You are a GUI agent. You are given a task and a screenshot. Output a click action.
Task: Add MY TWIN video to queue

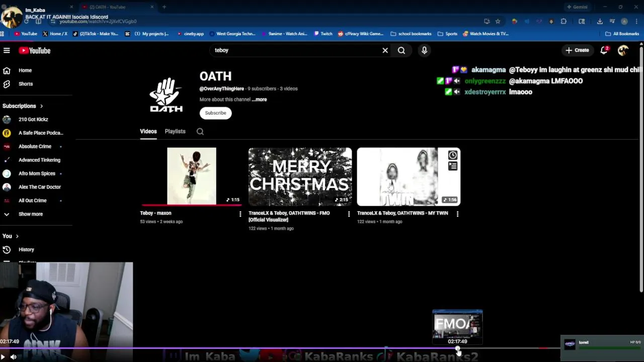453,166
